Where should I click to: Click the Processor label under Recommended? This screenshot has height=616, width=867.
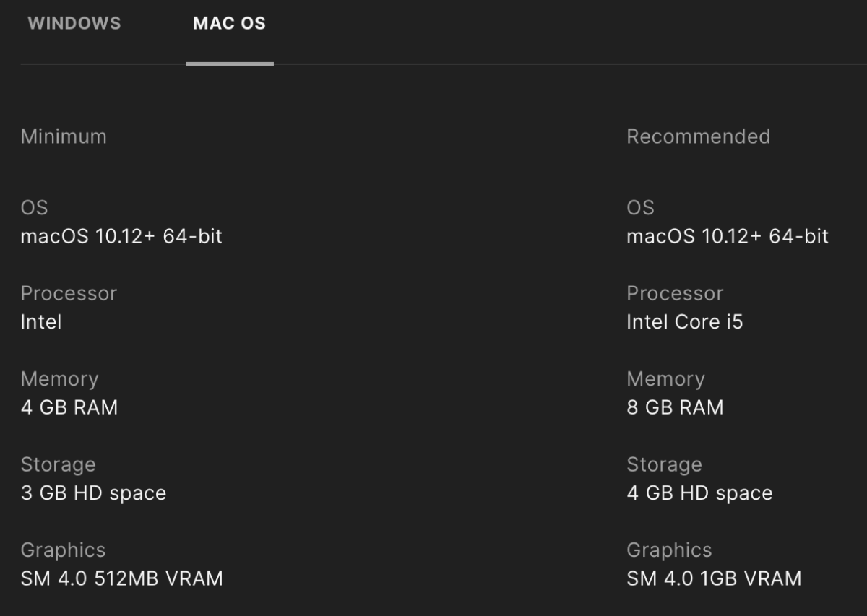[675, 293]
